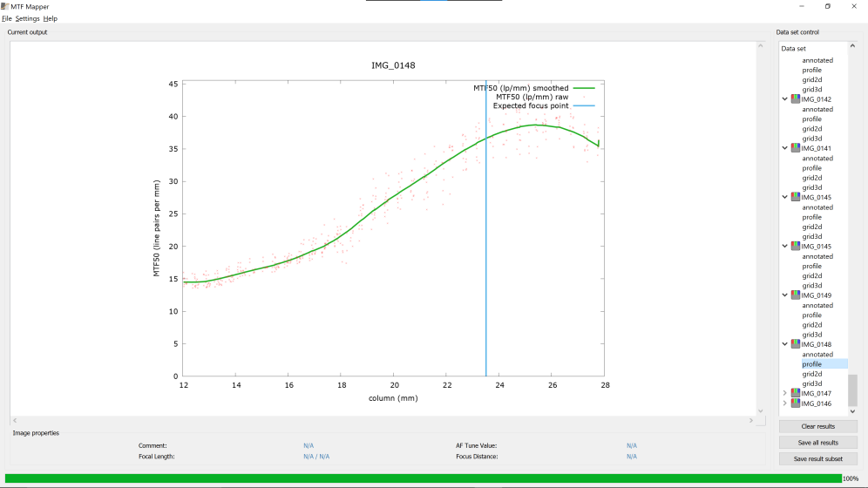Select the IMG_0149 data set label
868x488 pixels.
(816, 295)
